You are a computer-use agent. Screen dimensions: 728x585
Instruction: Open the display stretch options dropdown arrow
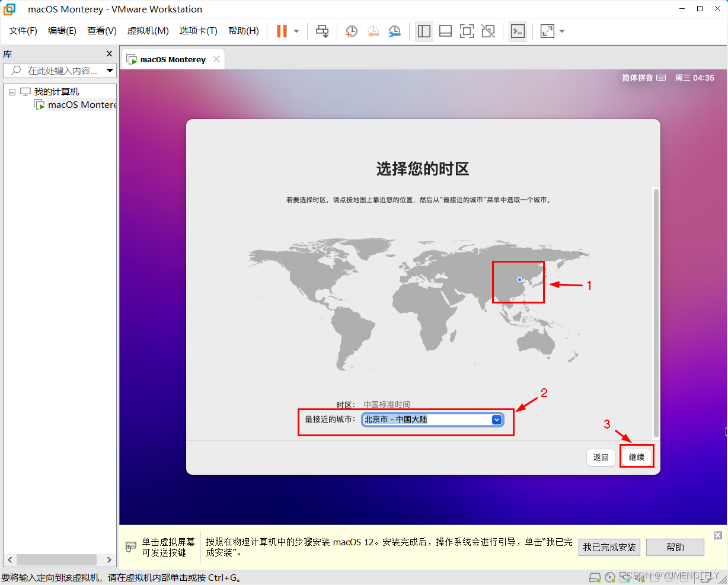click(562, 31)
